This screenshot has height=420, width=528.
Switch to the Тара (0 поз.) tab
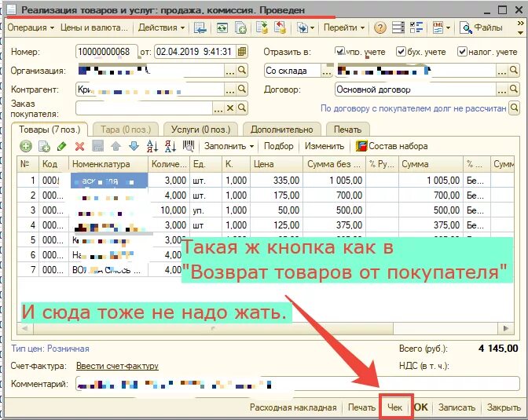click(126, 130)
